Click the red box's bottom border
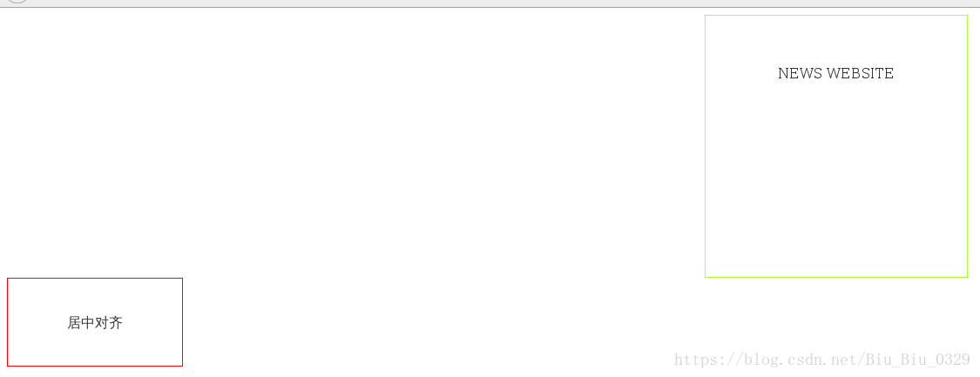This screenshot has height=377, width=980. (95, 366)
